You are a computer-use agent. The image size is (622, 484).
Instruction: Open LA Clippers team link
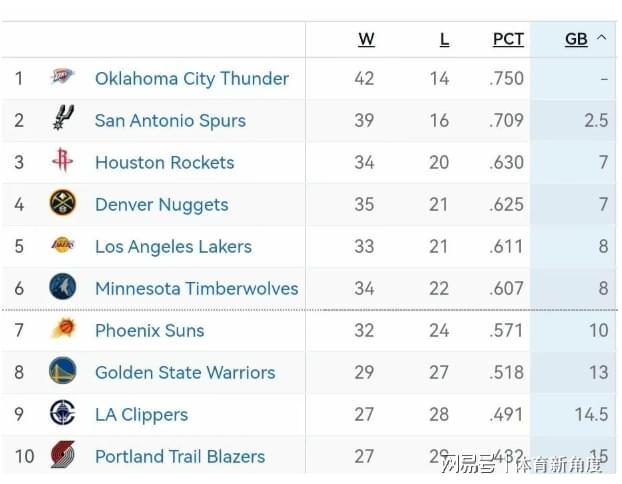point(141,414)
